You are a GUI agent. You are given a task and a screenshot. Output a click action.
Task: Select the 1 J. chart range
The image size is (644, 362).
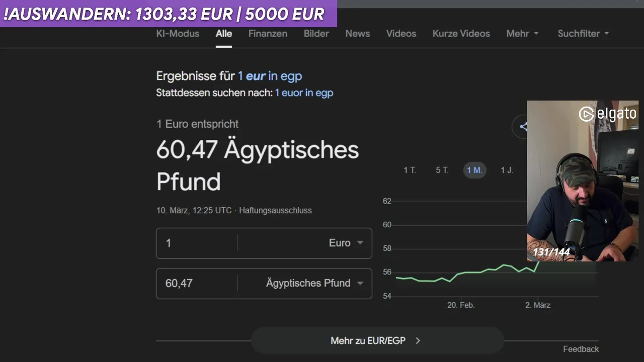tap(507, 170)
